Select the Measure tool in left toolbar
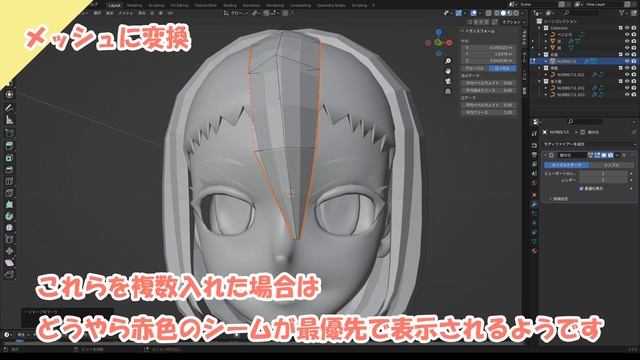 point(9,120)
